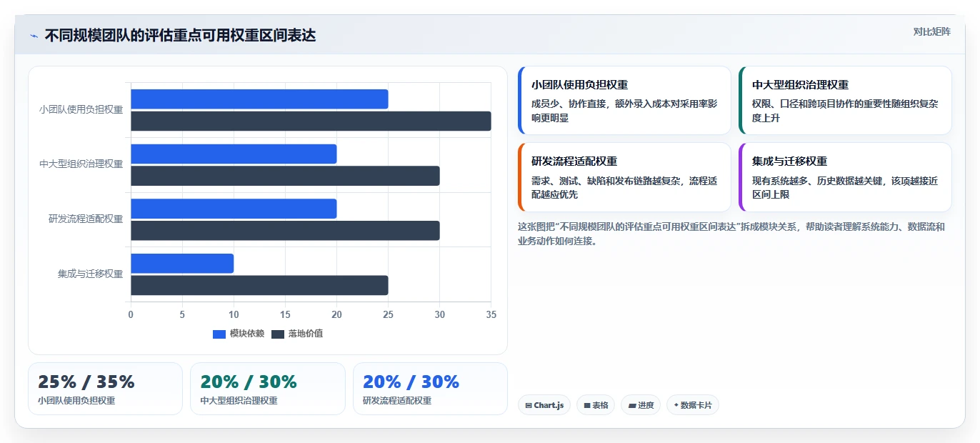Click the x-axis tick value 35

click(491, 314)
